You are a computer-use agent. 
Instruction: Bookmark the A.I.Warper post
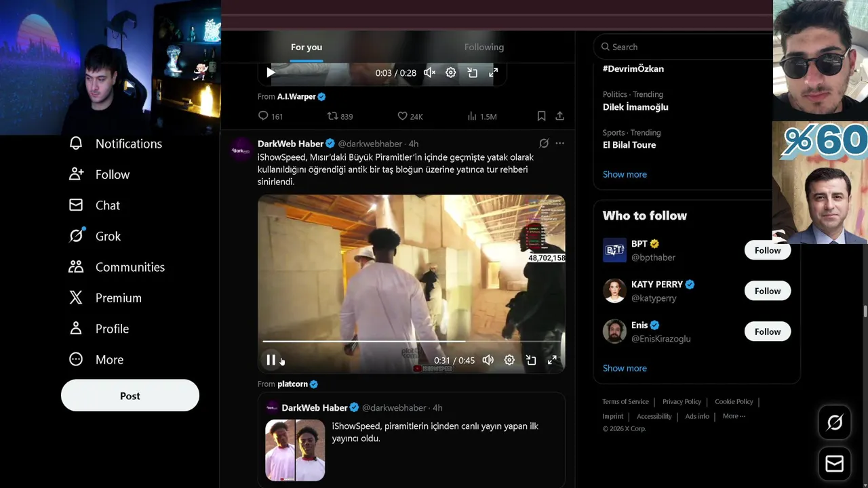(541, 117)
